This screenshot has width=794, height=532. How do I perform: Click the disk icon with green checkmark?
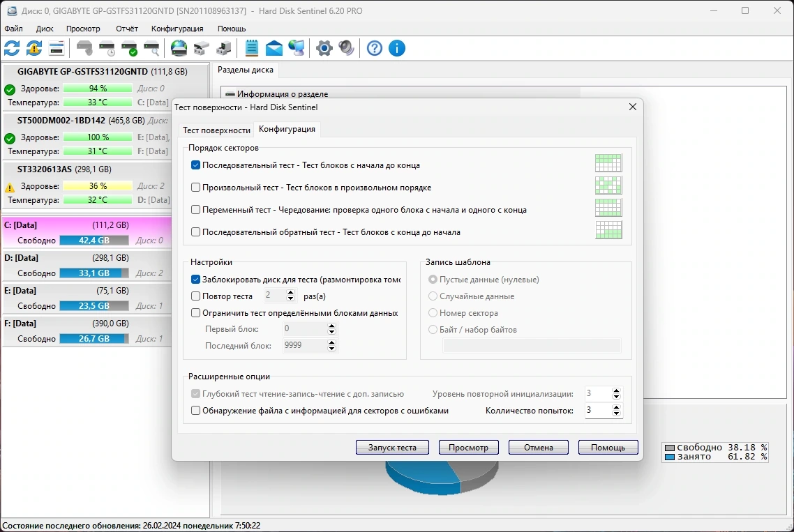[129, 49]
